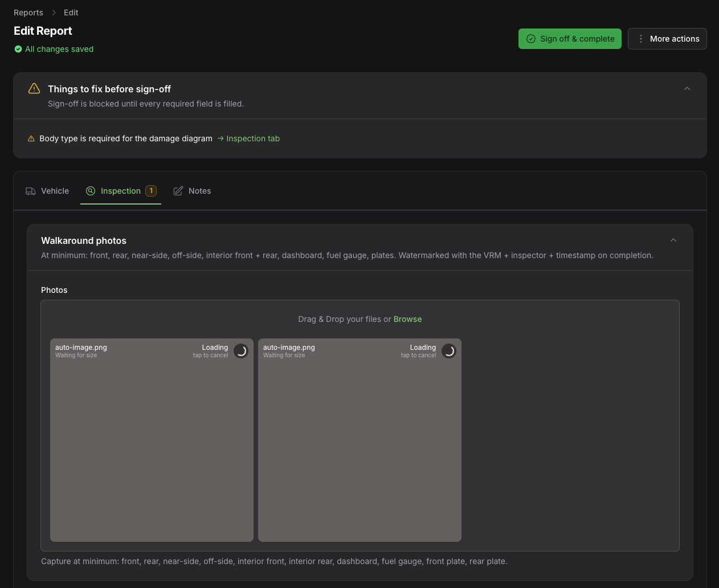This screenshot has height=588, width=719.
Task: Cancel loading of first auto-image.png spinner
Action: point(241,351)
